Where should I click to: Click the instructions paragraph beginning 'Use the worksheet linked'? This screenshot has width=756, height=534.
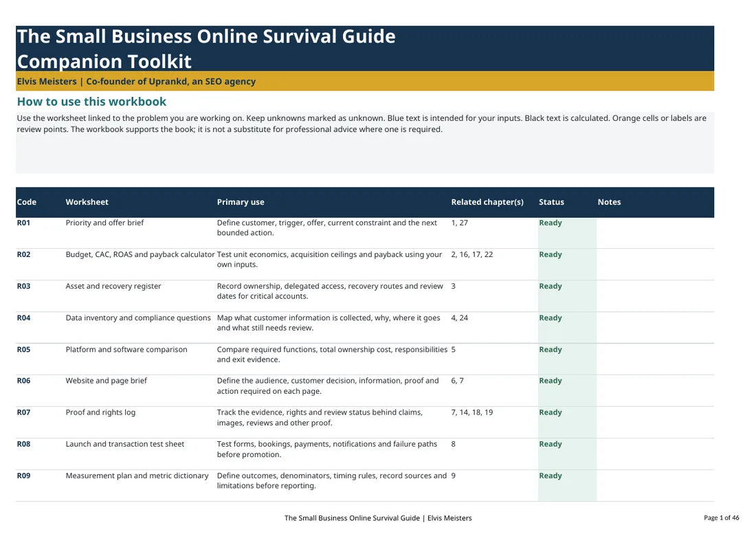coord(362,124)
